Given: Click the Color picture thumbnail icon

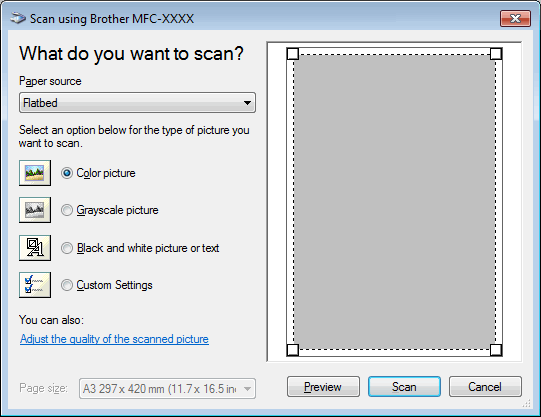Looking at the screenshot, I should (x=35, y=173).
